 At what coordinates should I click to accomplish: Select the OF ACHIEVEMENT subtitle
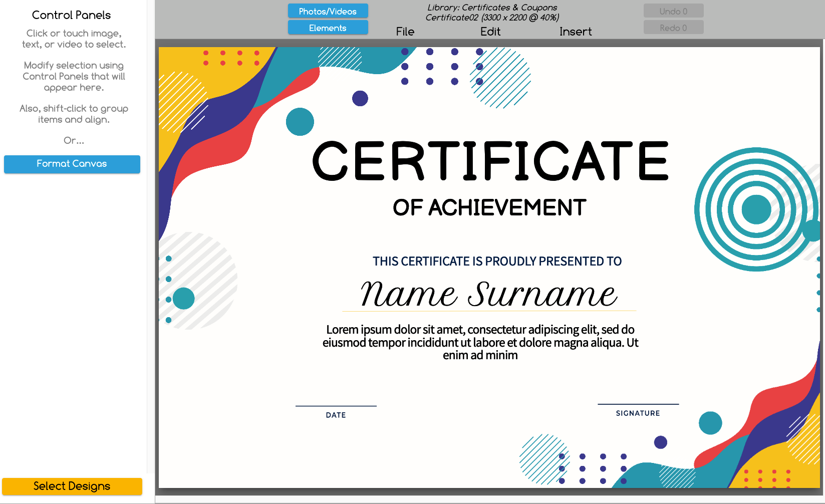tap(489, 207)
